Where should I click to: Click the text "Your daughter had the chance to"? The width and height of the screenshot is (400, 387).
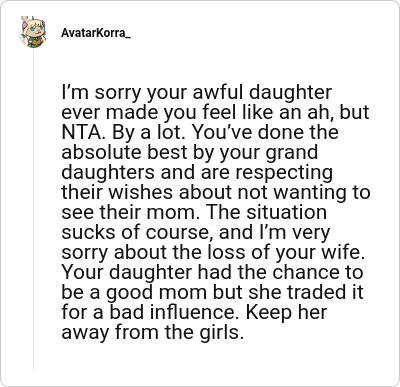tap(212, 272)
